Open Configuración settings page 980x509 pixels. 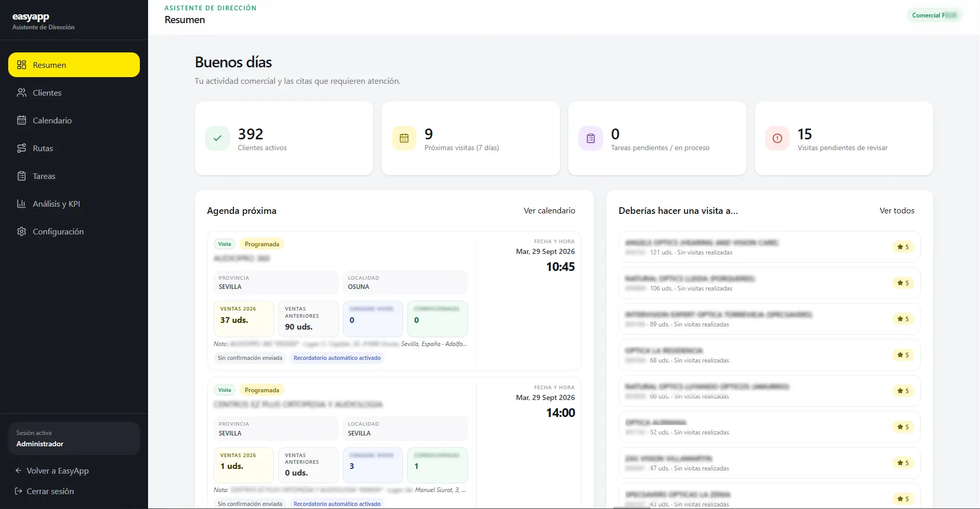coord(74,231)
